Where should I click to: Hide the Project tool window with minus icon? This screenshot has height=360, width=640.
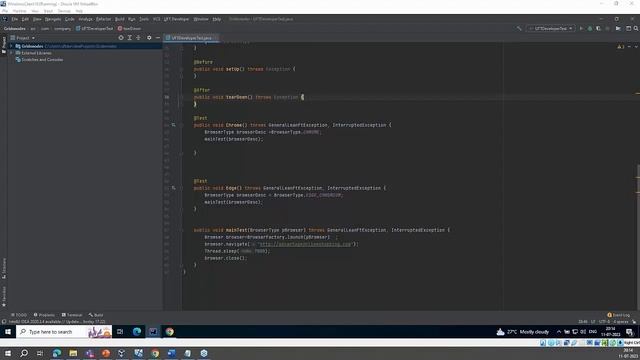click(x=158, y=38)
